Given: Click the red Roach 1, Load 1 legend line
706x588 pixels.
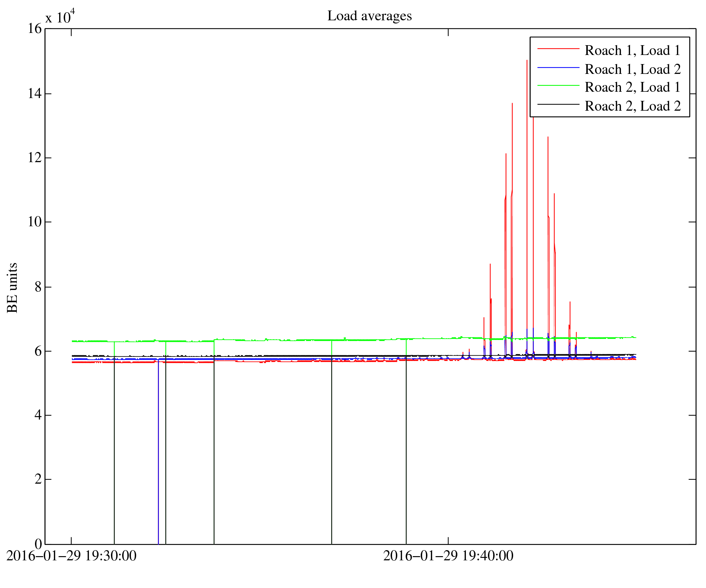Looking at the screenshot, I should click(x=558, y=48).
